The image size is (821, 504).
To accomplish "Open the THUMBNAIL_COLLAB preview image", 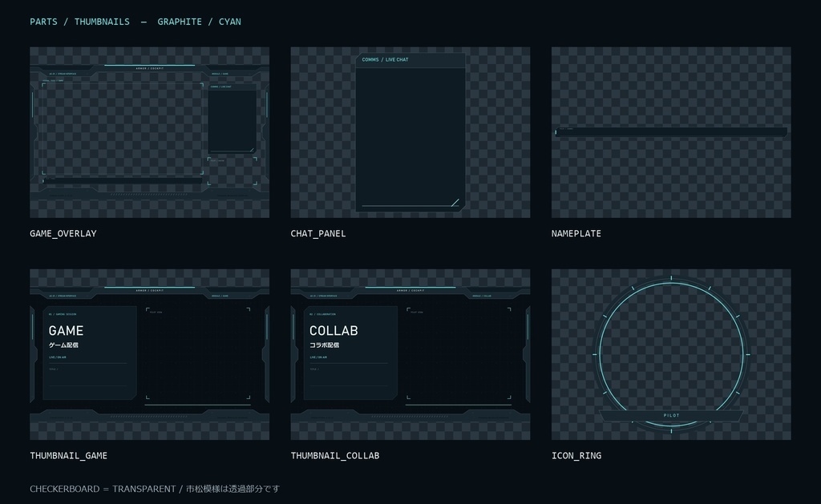I will pyautogui.click(x=410, y=354).
